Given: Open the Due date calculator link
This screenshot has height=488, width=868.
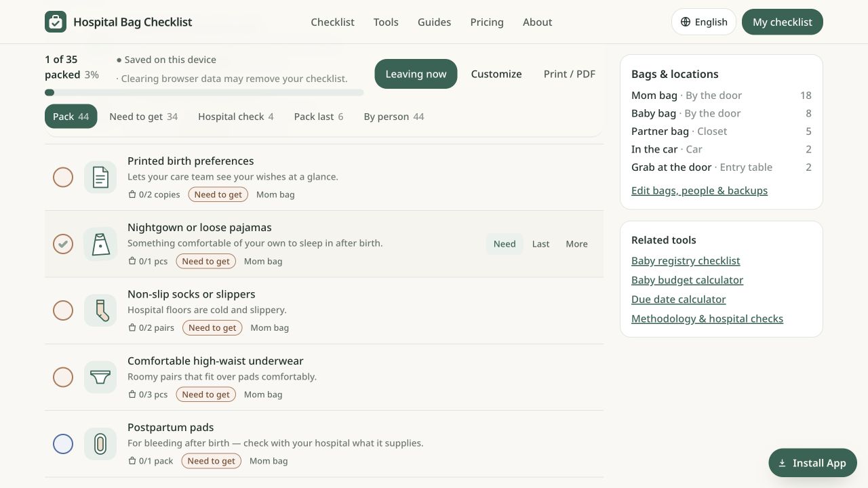Looking at the screenshot, I should [x=679, y=300].
